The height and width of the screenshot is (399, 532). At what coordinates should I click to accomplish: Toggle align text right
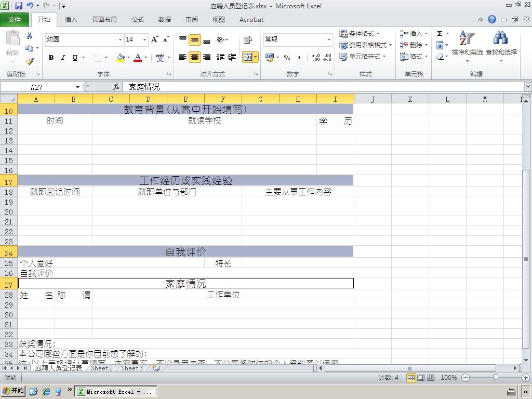point(207,57)
